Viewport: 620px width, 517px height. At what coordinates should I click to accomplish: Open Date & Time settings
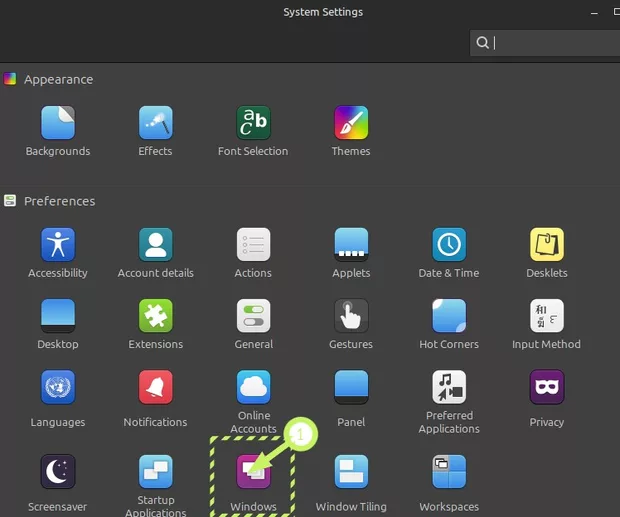(x=449, y=246)
